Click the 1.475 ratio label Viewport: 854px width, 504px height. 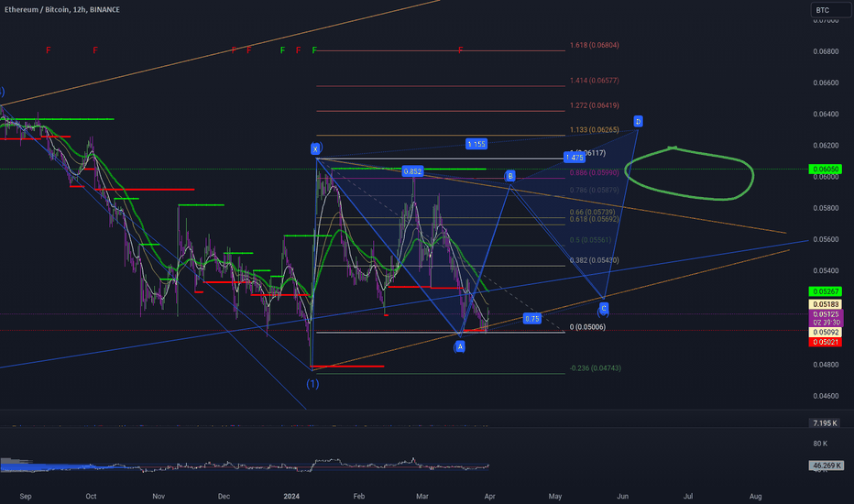[x=575, y=158]
